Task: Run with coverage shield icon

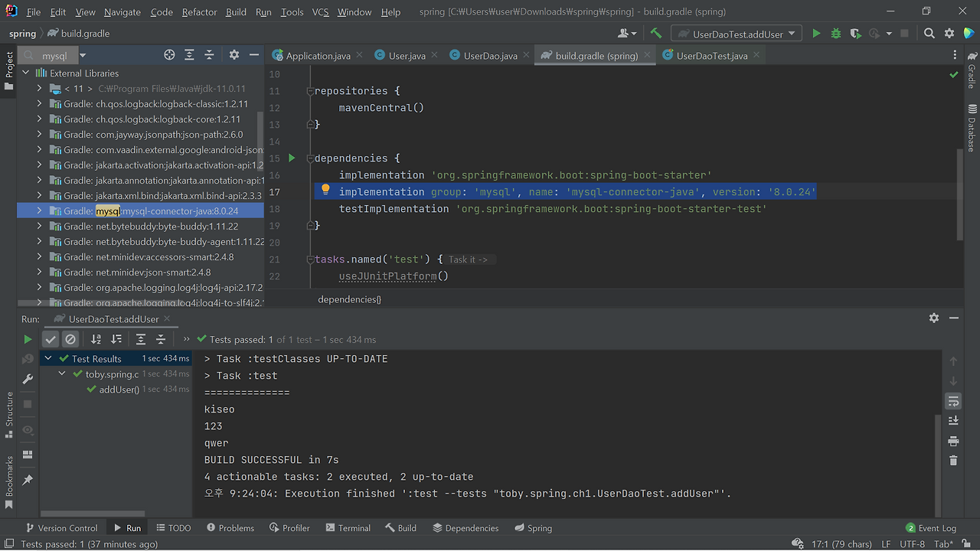Action: tap(855, 34)
